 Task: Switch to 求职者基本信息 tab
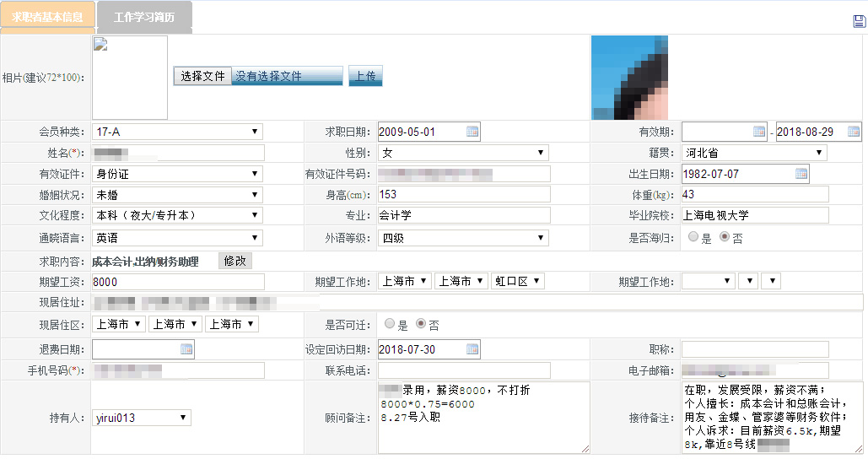(47, 17)
